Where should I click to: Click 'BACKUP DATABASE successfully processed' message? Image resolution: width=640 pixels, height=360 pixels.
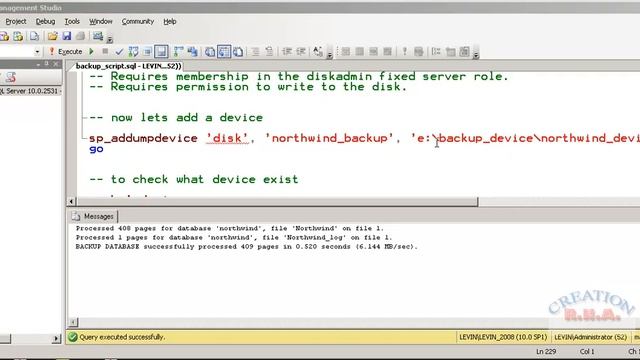247,247
